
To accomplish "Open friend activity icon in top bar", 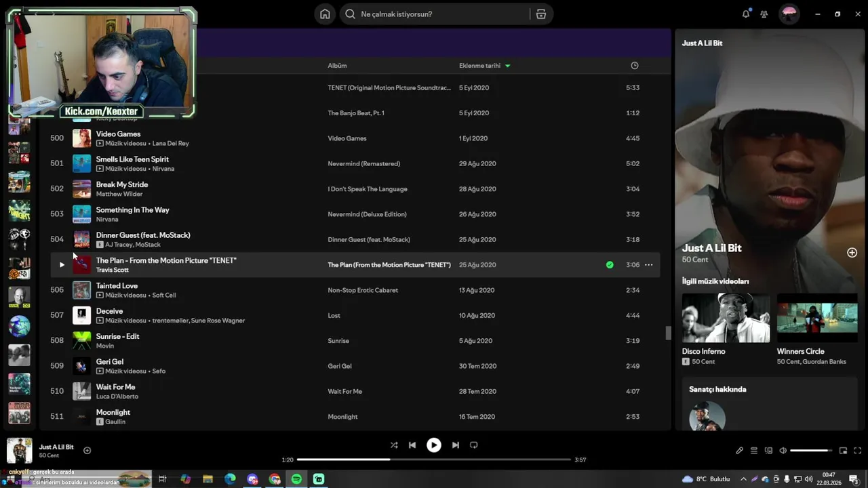I will click(x=764, y=14).
